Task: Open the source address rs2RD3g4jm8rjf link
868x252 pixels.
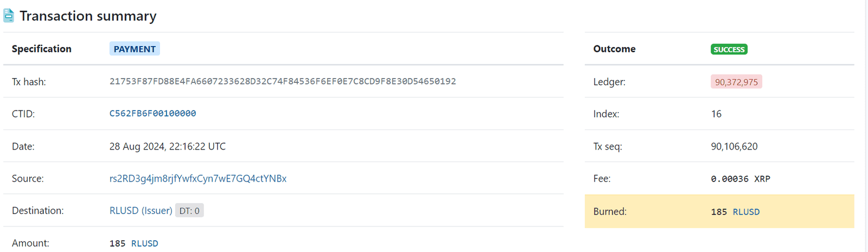Action: coord(197,178)
